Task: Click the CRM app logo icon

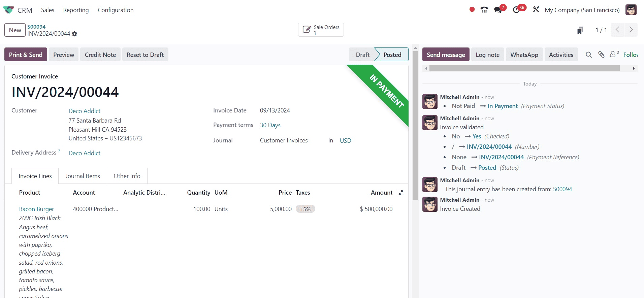Action: pyautogui.click(x=8, y=10)
